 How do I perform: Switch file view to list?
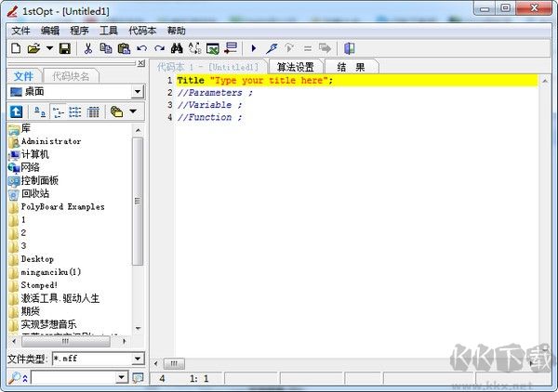pyautogui.click(x=75, y=112)
